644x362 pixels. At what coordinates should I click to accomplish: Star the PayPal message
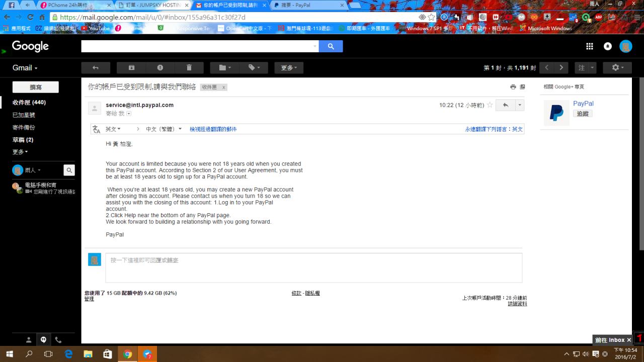tap(490, 105)
